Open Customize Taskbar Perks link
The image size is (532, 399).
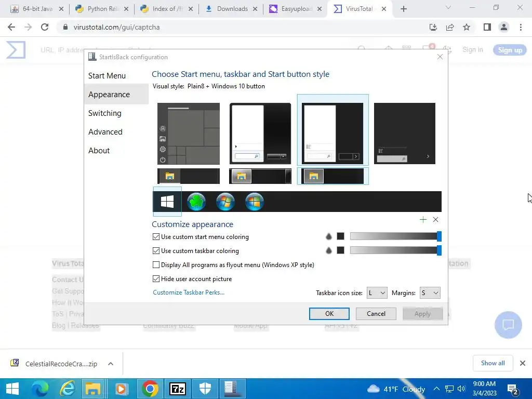tap(189, 292)
